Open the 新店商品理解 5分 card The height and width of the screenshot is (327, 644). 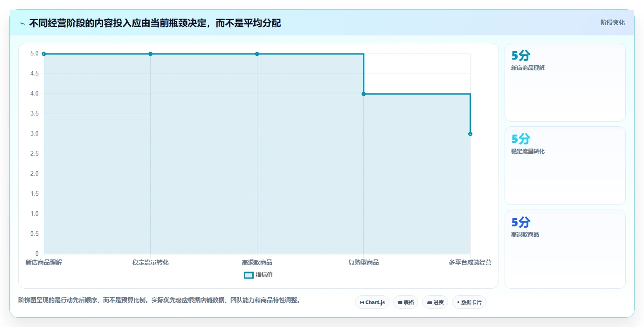click(x=565, y=82)
